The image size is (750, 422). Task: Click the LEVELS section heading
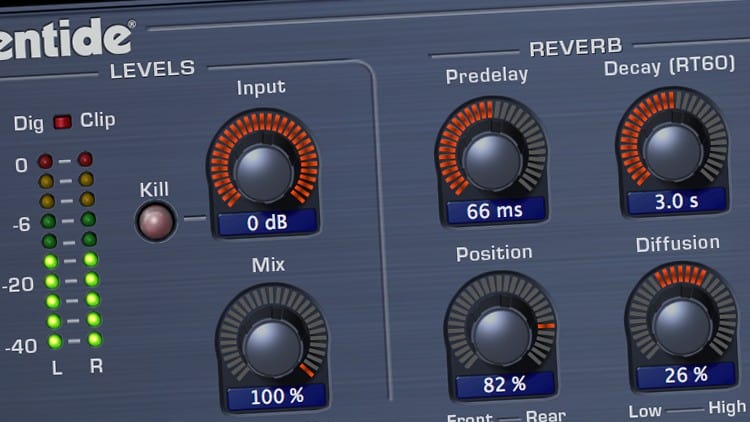153,70
